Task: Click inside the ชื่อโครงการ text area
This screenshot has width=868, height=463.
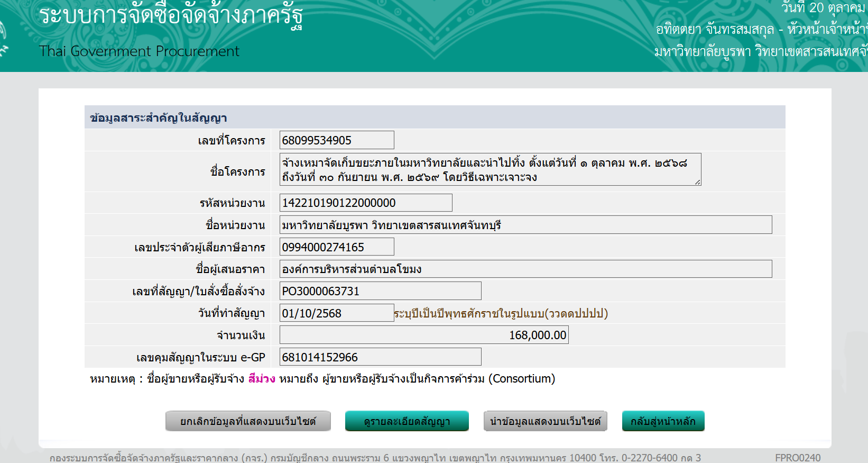Action: tap(490, 169)
